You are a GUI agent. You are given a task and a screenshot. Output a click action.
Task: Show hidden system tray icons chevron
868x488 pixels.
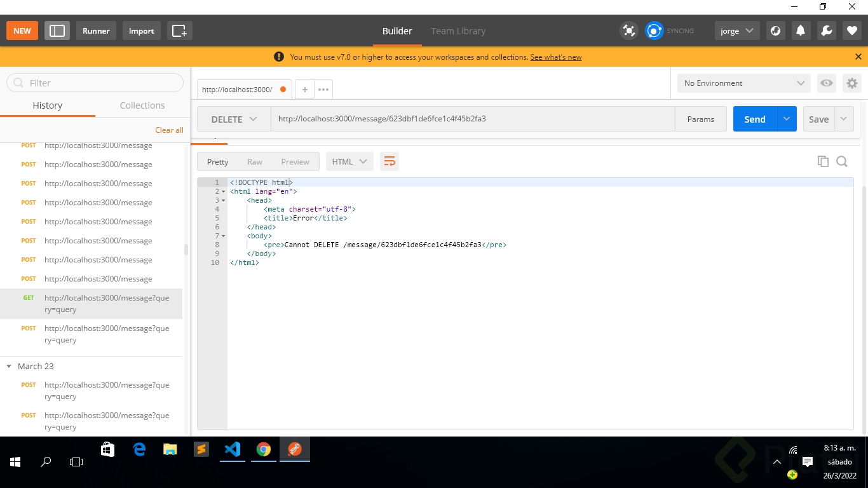tap(776, 462)
